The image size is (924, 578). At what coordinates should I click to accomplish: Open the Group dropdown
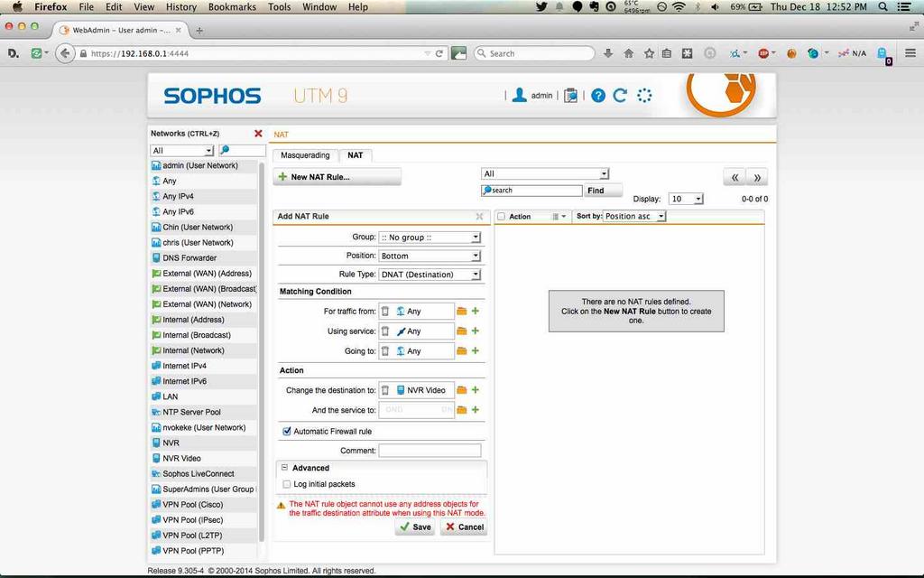[430, 238]
